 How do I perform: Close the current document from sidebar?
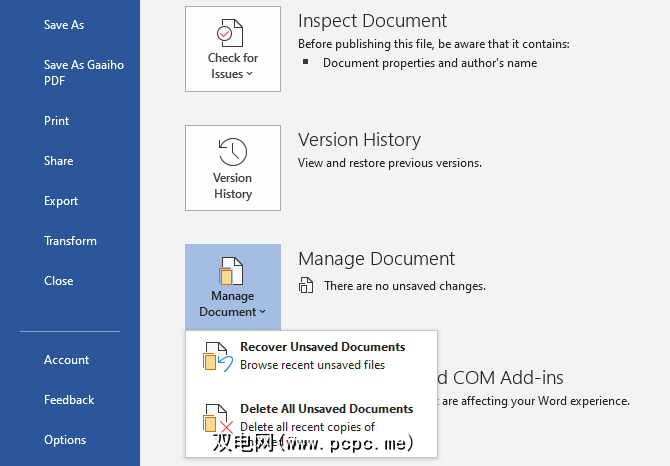tap(59, 281)
